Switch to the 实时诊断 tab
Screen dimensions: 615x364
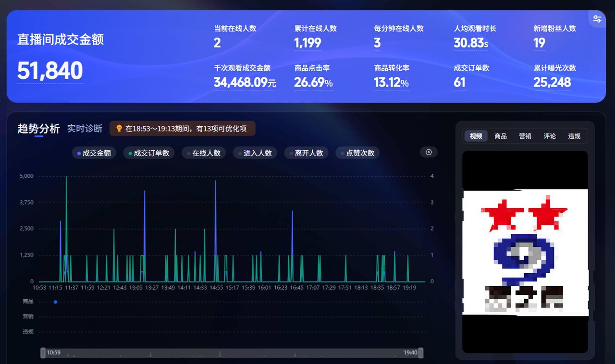(85, 129)
